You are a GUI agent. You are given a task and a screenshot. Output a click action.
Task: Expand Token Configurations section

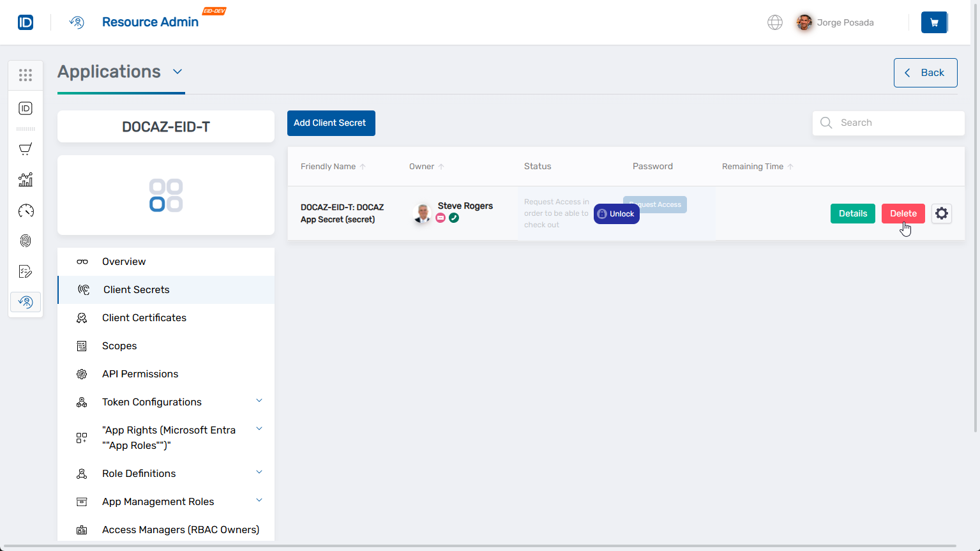(259, 401)
